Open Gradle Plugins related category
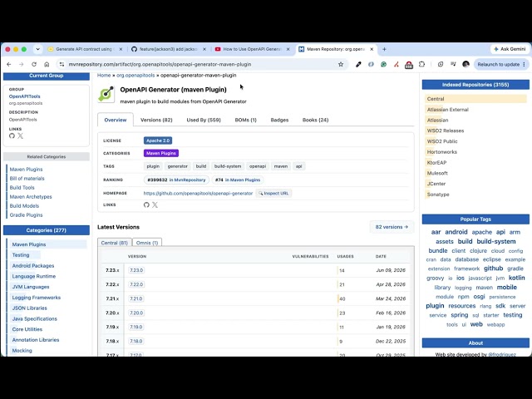The width and height of the screenshot is (532, 399). [26, 215]
